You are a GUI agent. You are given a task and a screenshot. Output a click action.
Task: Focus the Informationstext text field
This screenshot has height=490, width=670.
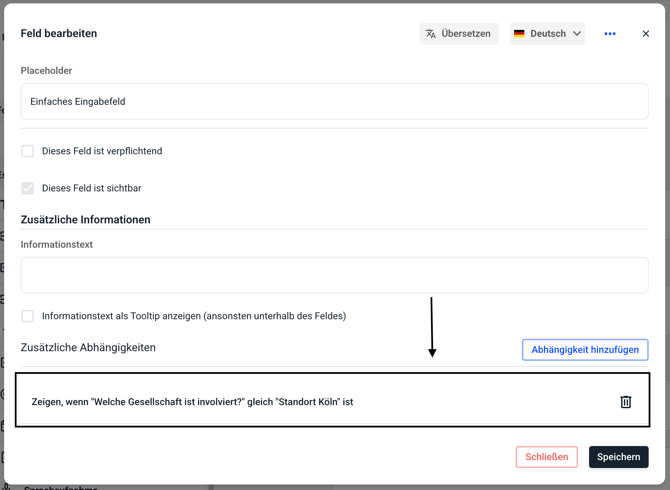coord(334,276)
